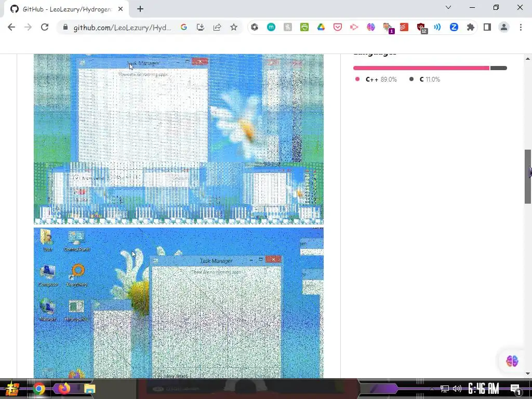Open the green printer extension
Screen dimensions: 532x399
pos(304,27)
